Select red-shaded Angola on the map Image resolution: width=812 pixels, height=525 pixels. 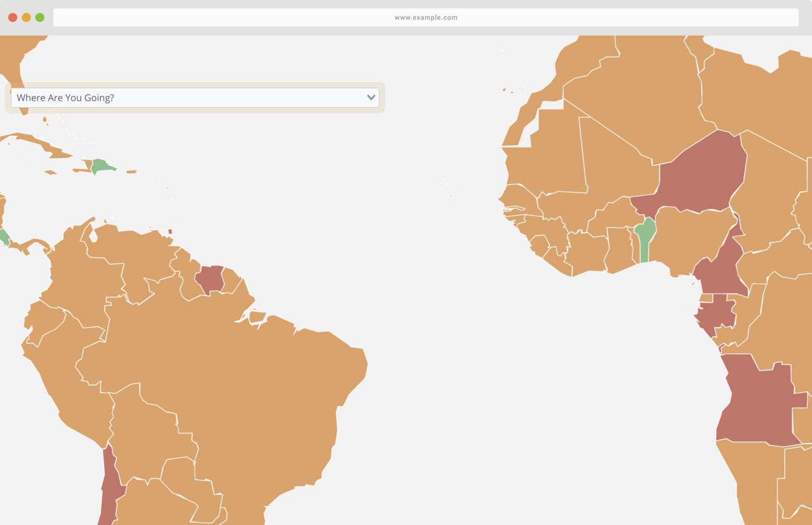[x=759, y=403]
